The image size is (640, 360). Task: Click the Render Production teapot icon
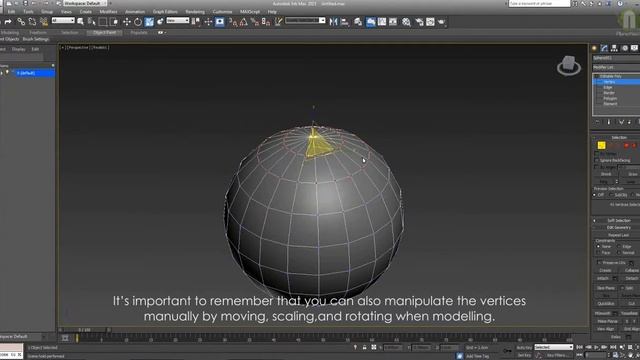coord(441,22)
